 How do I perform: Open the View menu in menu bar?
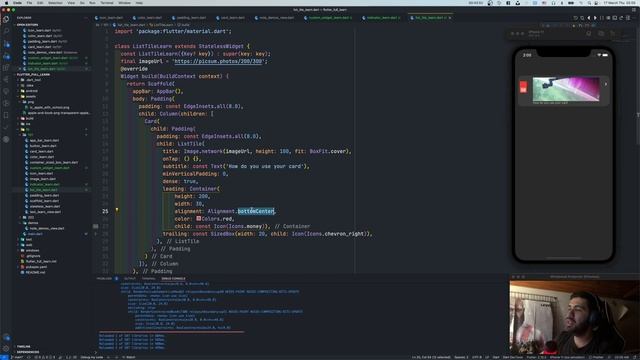pyautogui.click(x=71, y=3)
